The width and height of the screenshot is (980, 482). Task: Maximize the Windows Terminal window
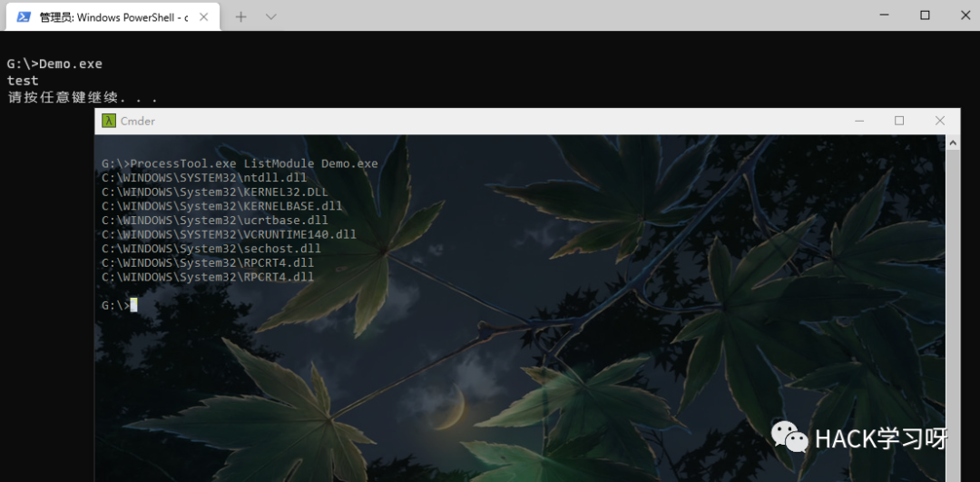925,15
